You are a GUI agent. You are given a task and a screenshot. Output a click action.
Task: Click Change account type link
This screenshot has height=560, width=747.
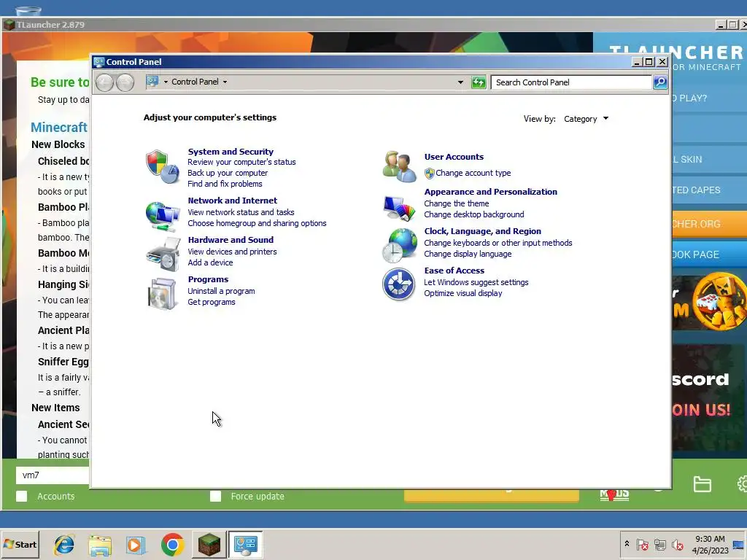click(473, 174)
